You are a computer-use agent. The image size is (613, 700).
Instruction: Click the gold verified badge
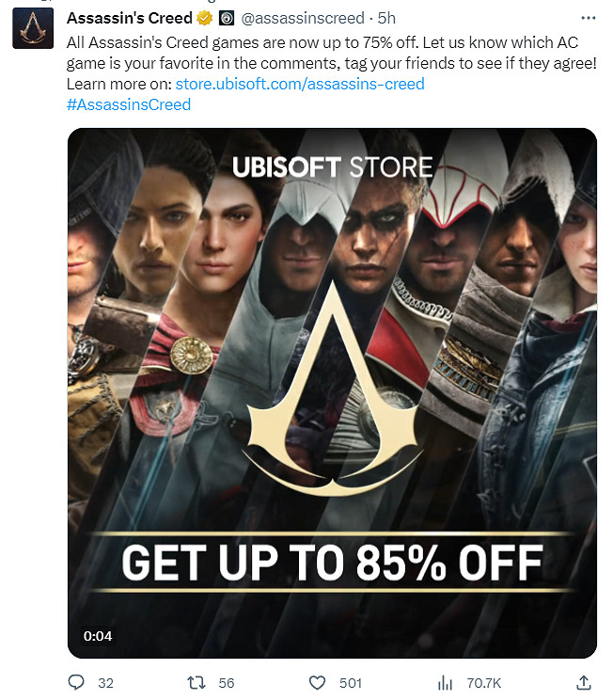point(205,18)
